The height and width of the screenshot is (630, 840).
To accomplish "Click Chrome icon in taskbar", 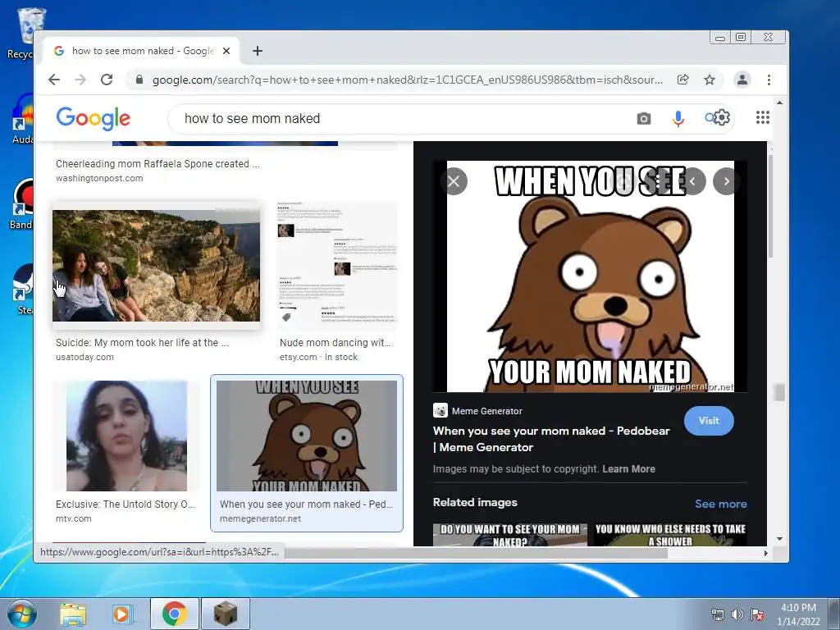I will [174, 614].
